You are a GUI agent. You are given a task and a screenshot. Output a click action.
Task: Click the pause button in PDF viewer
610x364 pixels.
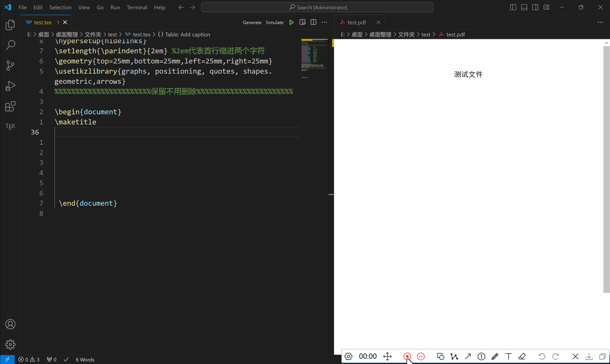pyautogui.click(x=421, y=356)
